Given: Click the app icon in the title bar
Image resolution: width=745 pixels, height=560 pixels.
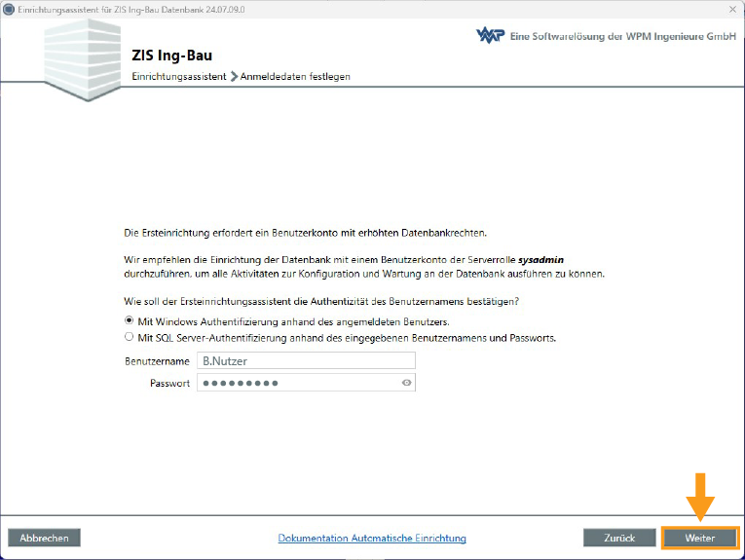Looking at the screenshot, I should coord(9,8).
